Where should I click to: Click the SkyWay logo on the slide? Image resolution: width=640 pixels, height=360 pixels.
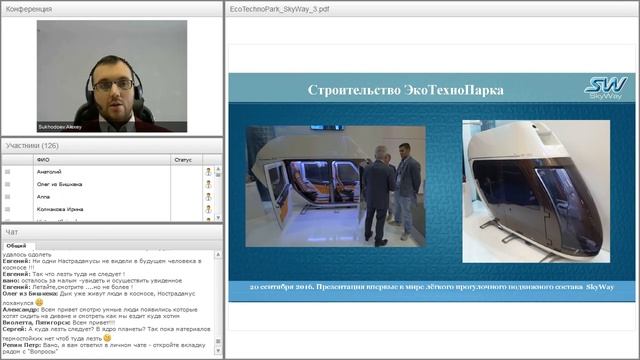(x=606, y=88)
